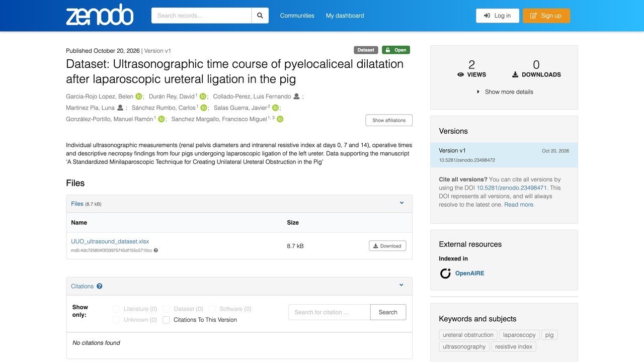
Task: Open the Communities menu item
Action: [297, 16]
